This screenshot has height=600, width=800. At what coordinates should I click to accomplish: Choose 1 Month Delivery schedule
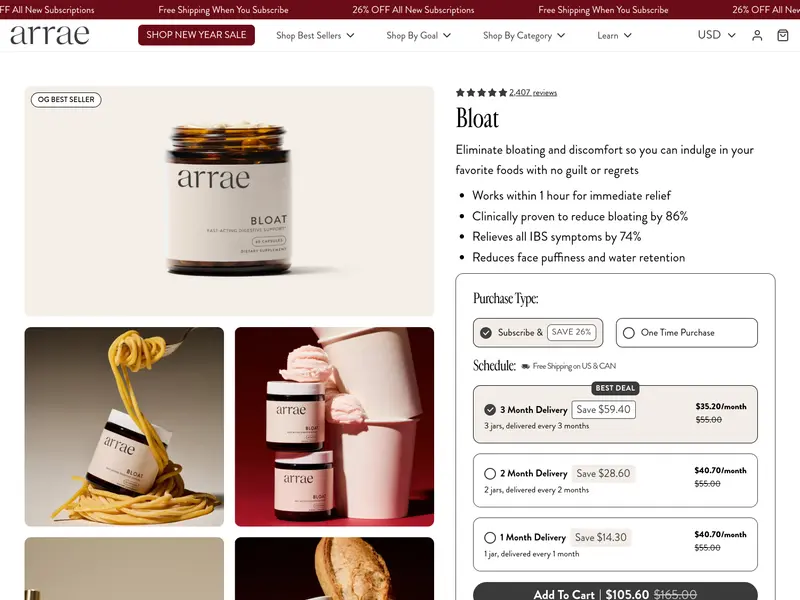[x=615, y=544]
